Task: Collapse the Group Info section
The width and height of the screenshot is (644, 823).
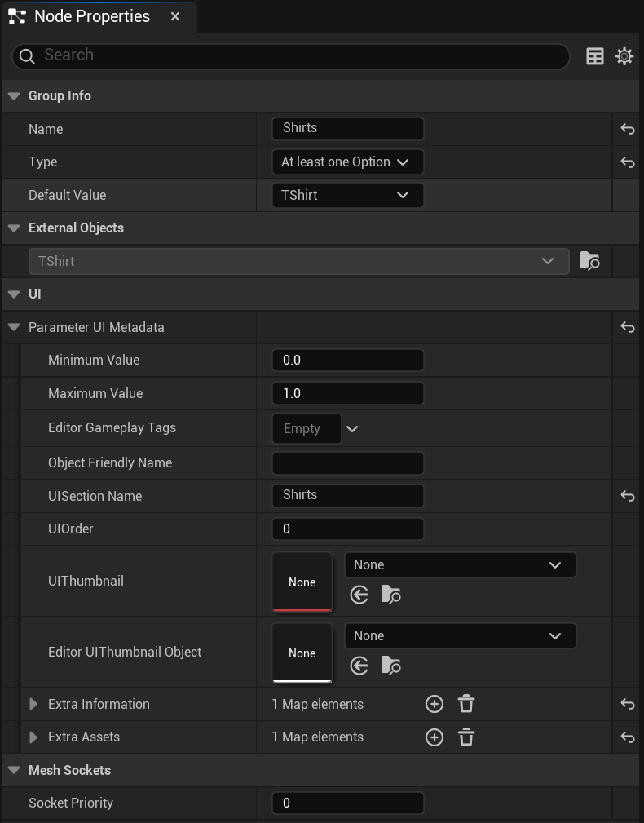Action: click(x=14, y=96)
